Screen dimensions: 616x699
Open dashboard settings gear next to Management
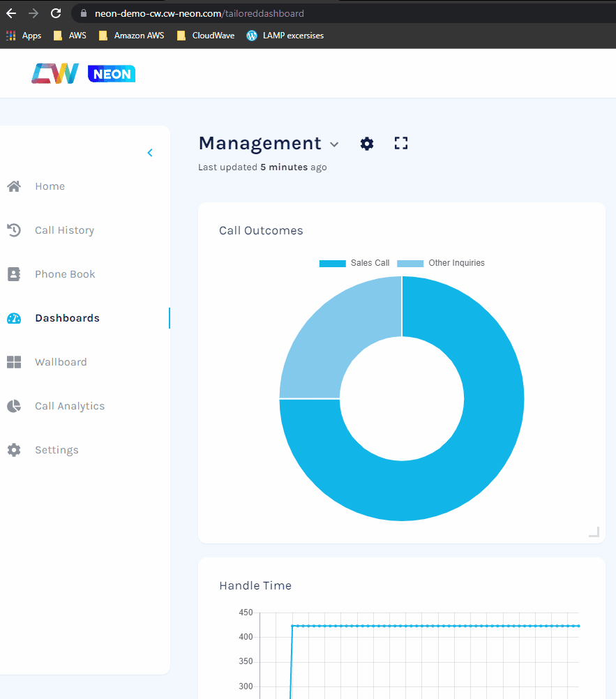[x=367, y=144]
